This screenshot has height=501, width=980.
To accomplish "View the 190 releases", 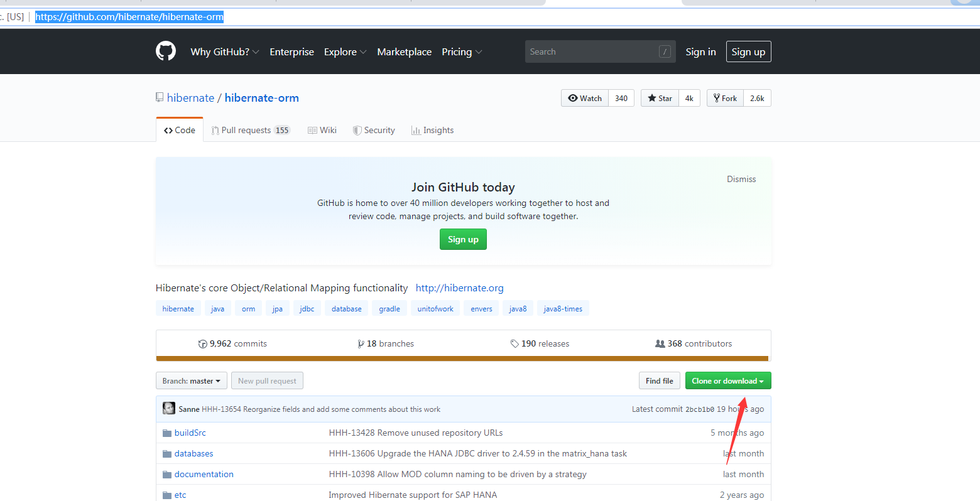I will pos(540,344).
